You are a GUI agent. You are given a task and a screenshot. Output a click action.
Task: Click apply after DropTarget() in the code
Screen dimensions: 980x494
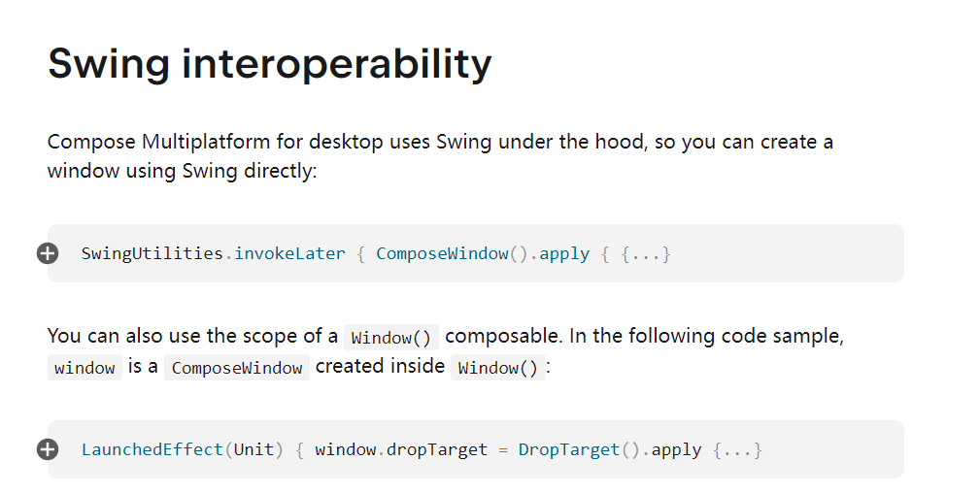pyautogui.click(x=676, y=450)
